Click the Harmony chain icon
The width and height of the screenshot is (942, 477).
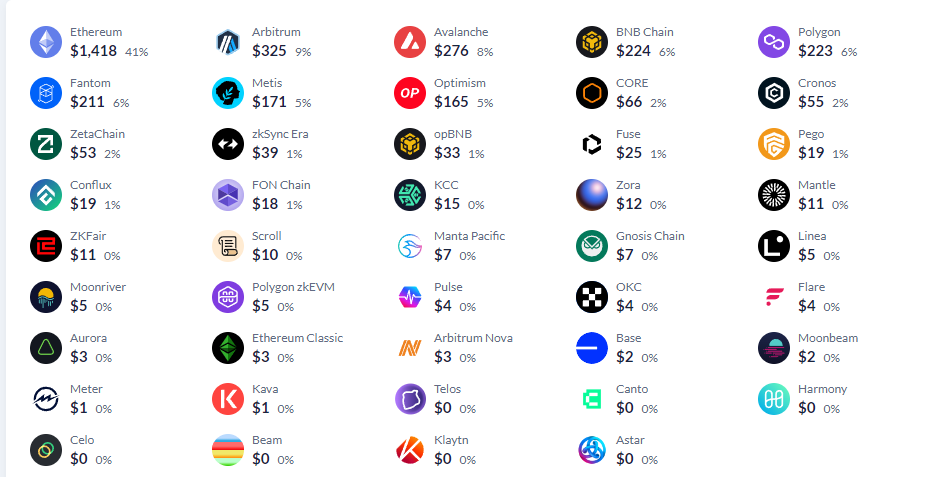[x=774, y=399]
